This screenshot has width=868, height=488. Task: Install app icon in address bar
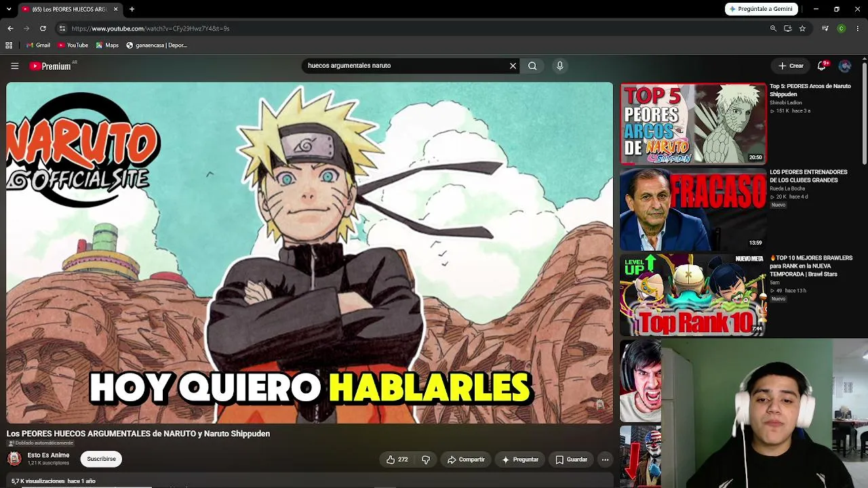787,28
